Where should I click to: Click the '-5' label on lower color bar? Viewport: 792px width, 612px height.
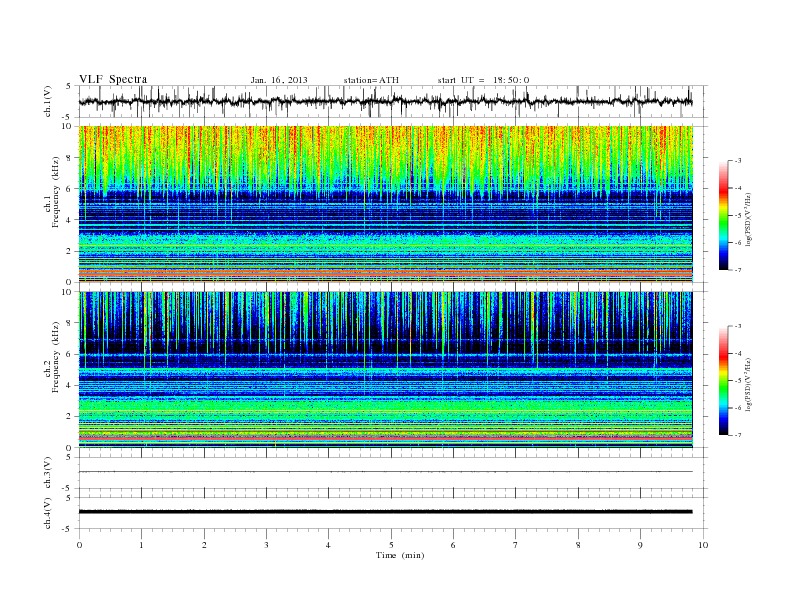pyautogui.click(x=737, y=381)
